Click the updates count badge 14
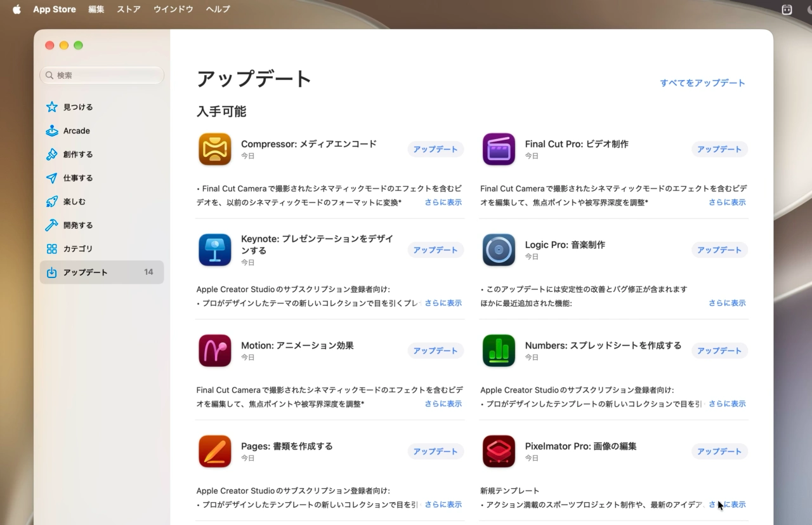Screen dimensions: 812x525 coord(148,272)
